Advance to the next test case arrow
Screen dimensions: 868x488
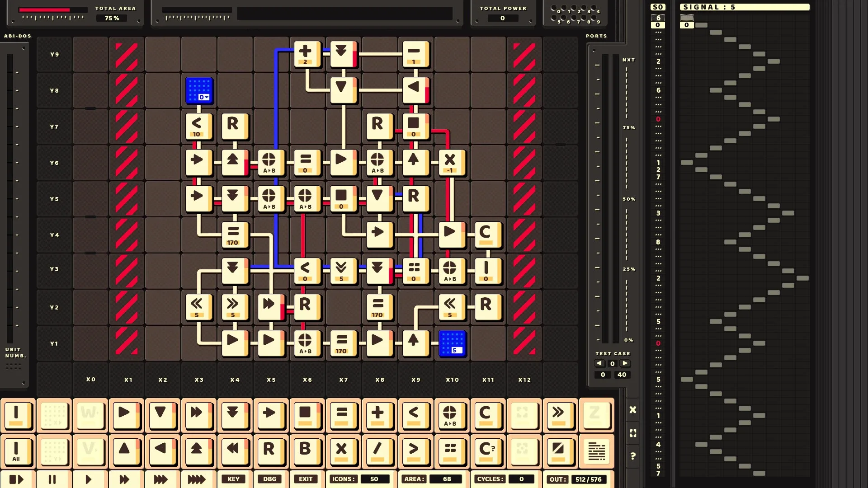625,363
